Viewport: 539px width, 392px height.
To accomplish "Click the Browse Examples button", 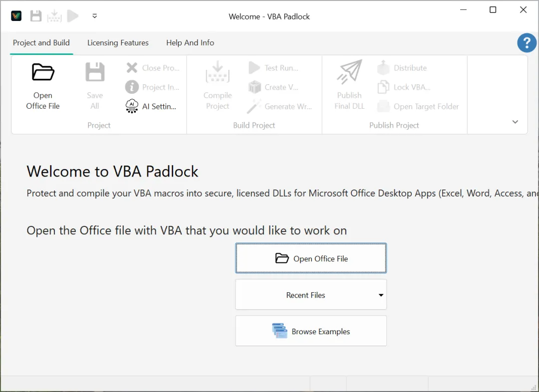I will 310,331.
